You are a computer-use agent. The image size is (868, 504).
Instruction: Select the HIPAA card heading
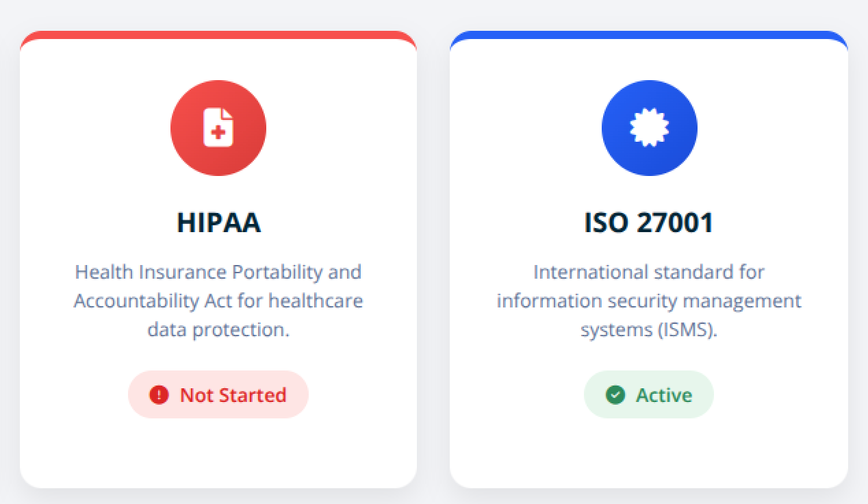pos(218,223)
